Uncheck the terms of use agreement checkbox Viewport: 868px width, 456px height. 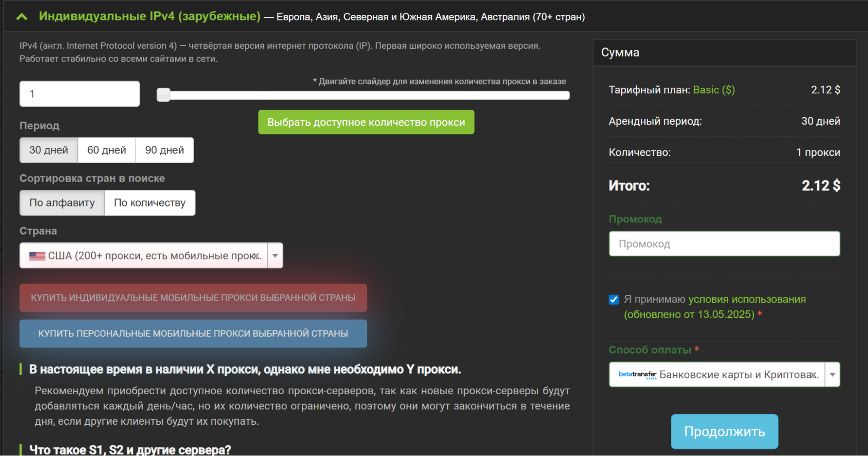613,299
